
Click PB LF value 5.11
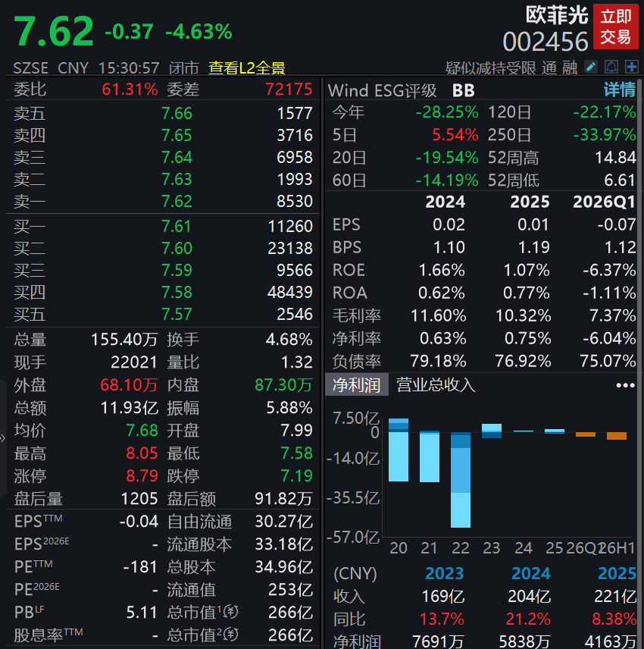142,613
